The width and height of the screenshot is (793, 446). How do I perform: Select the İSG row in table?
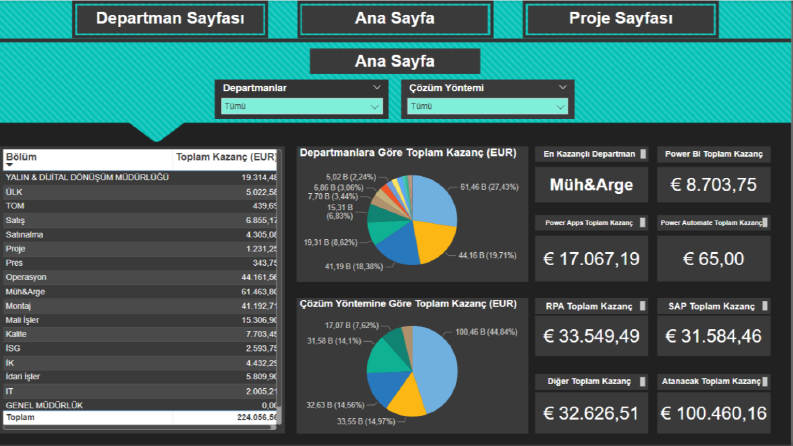141,348
